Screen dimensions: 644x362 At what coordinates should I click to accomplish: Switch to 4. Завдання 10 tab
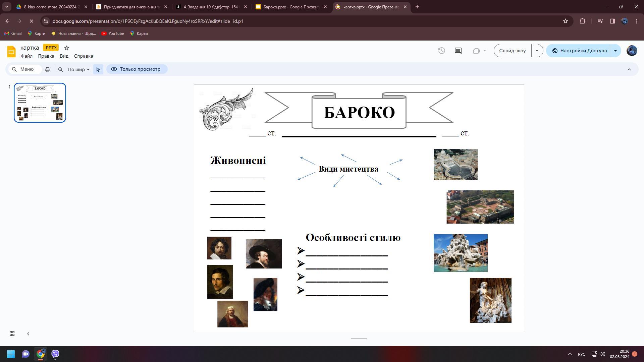point(211,7)
